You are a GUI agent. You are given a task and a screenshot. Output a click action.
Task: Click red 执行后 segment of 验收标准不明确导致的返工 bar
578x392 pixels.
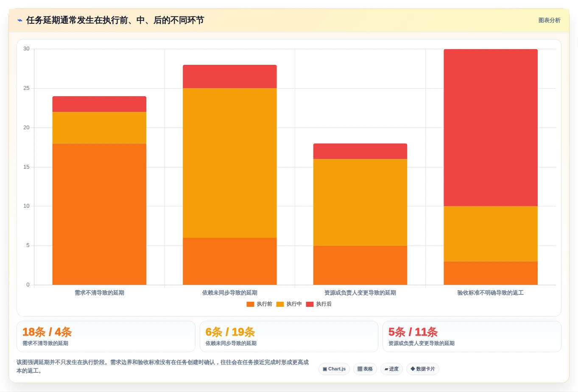click(x=491, y=128)
